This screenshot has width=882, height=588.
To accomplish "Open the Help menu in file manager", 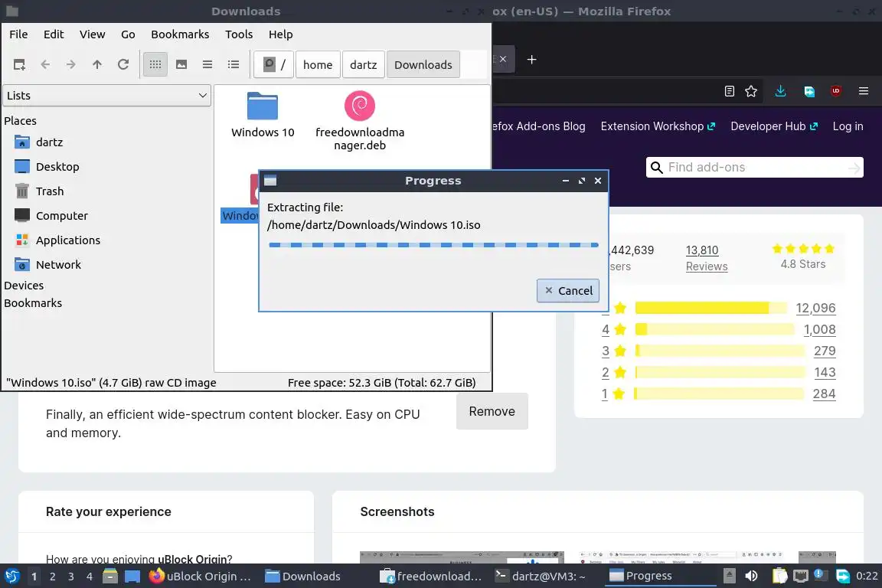I will [281, 34].
